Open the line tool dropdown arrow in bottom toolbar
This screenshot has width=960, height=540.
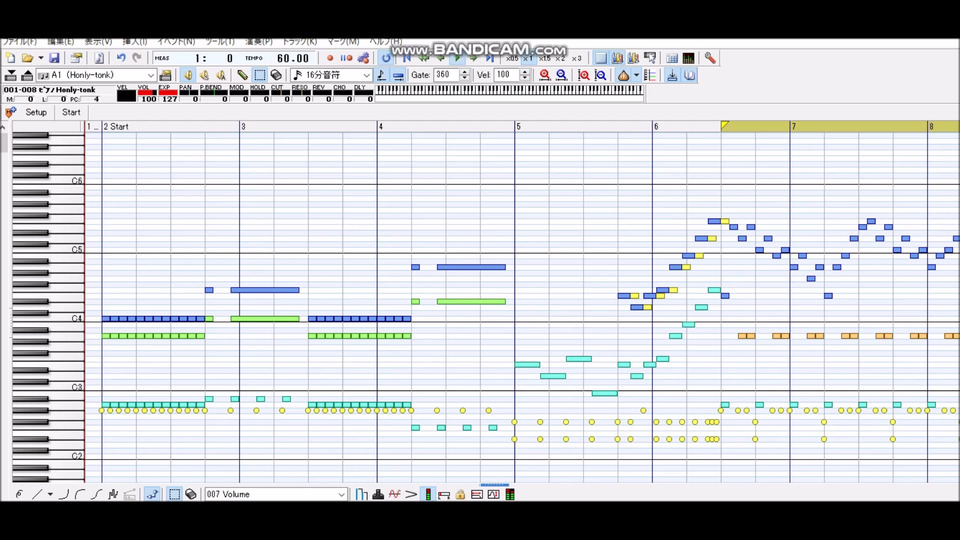(x=50, y=494)
